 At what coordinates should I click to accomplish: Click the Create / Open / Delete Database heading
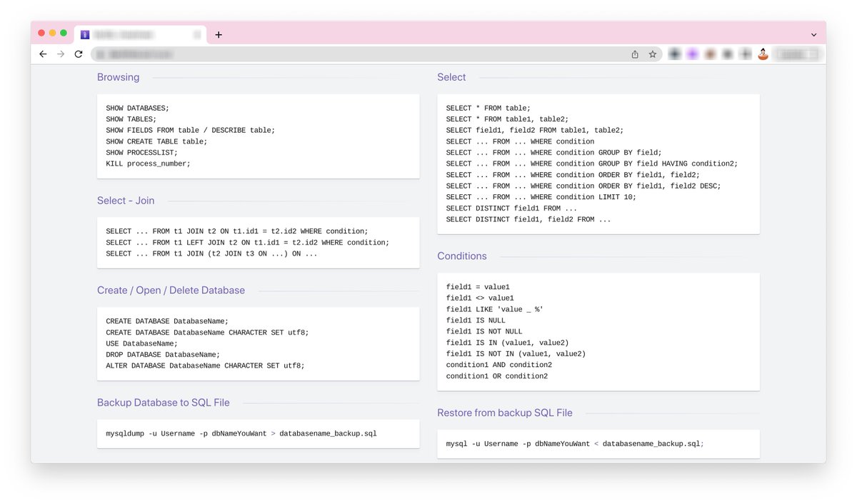[171, 291]
